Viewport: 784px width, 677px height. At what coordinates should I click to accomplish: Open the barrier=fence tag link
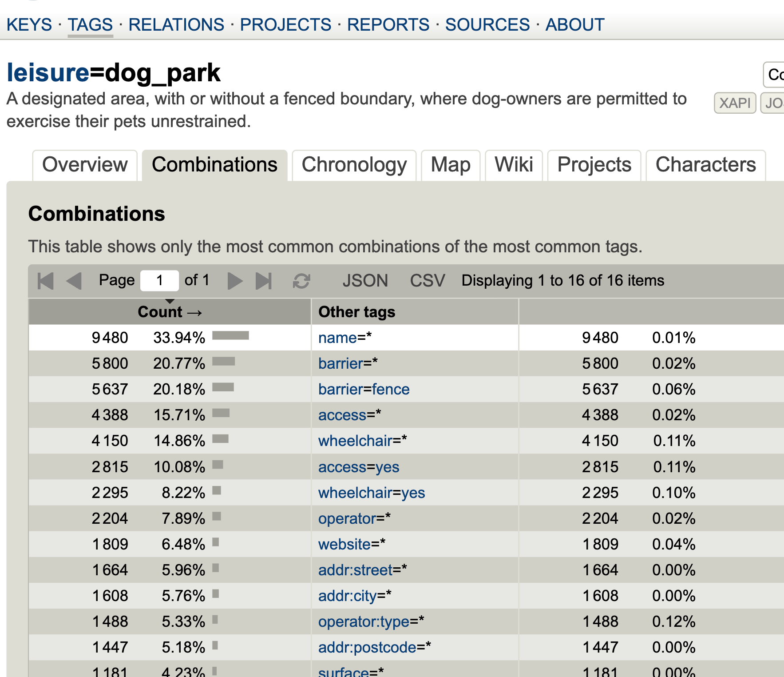(364, 390)
